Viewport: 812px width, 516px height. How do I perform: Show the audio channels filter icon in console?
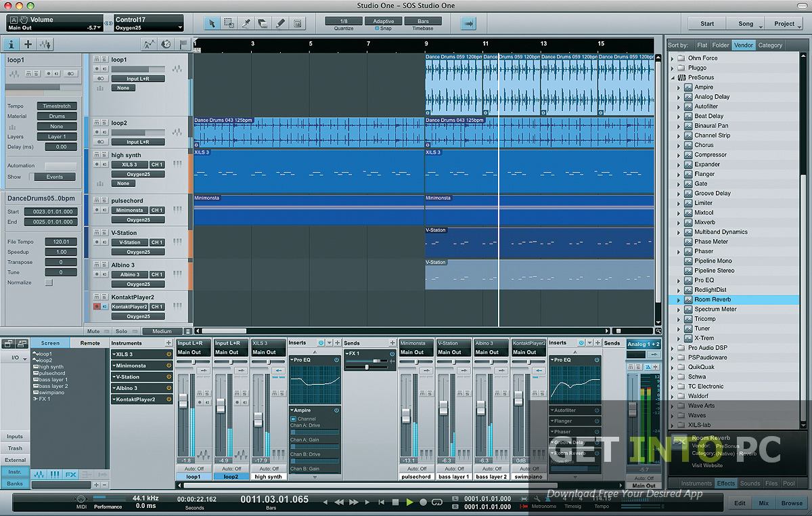click(39, 475)
